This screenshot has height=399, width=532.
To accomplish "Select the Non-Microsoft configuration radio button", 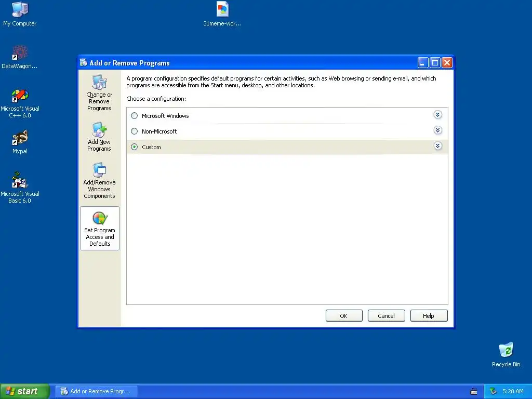I will (x=135, y=131).
